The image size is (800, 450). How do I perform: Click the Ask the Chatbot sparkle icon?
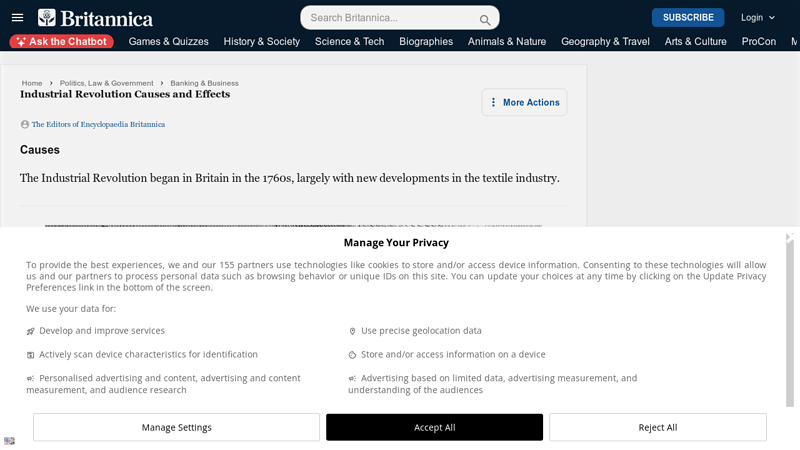(20, 42)
